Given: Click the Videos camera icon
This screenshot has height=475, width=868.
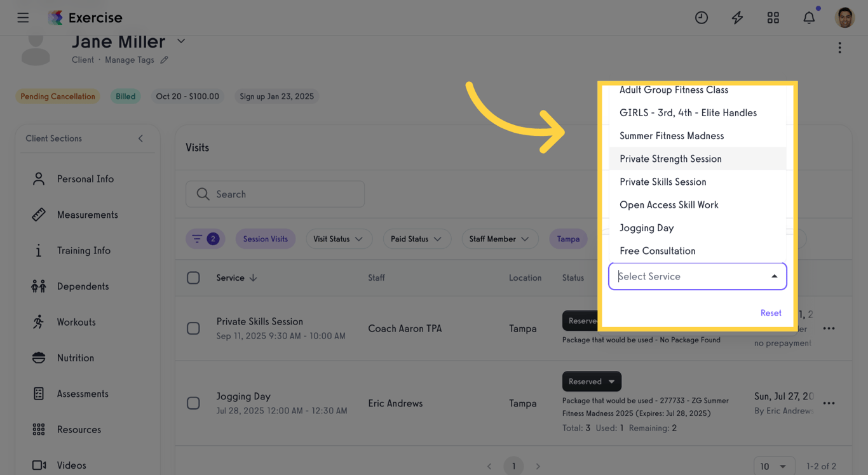Looking at the screenshot, I should (x=39, y=465).
